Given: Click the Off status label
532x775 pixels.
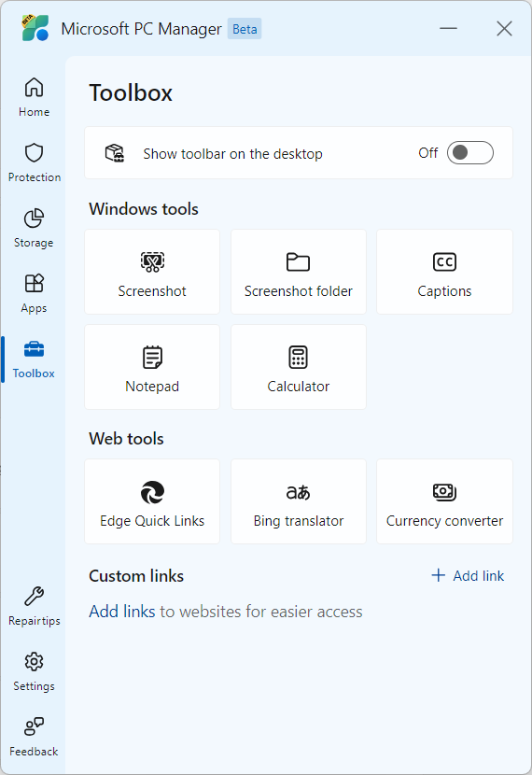Looking at the screenshot, I should coord(427,153).
